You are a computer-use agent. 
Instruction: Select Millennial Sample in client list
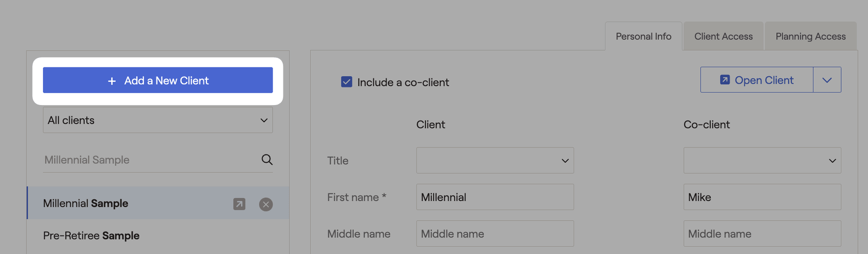(158, 203)
